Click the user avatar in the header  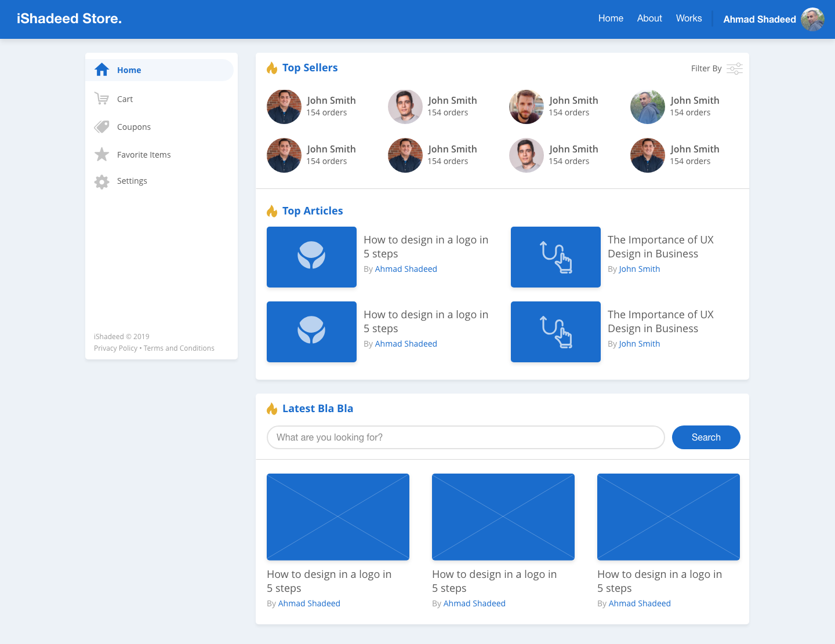click(812, 19)
